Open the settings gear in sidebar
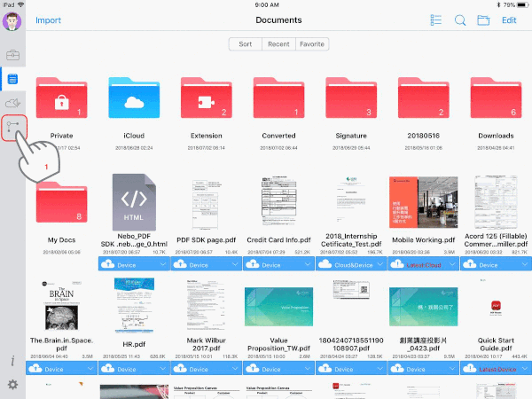Viewport: 532px width, 399px height. click(13, 385)
